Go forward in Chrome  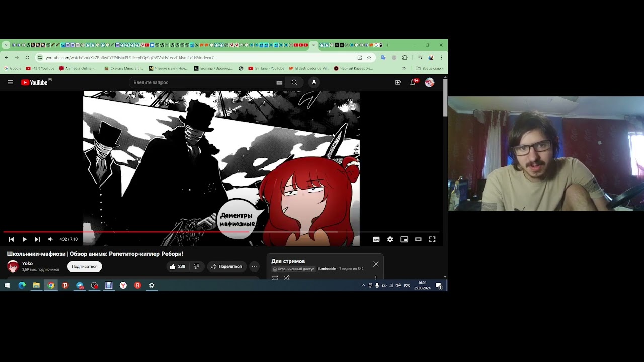[x=17, y=58]
